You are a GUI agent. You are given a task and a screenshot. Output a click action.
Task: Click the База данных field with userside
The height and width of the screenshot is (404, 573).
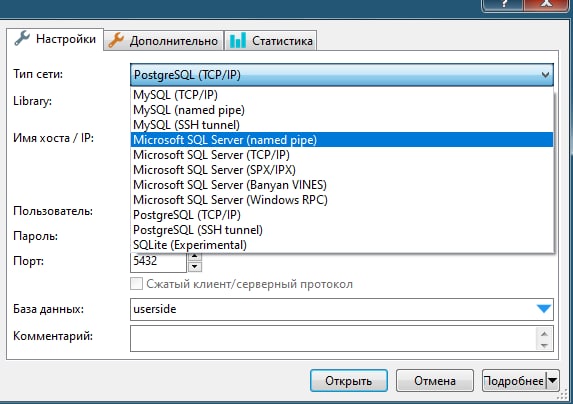[342, 309]
